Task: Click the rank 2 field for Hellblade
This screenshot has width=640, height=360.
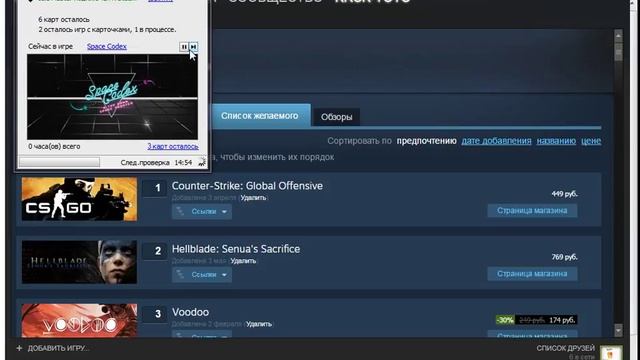Action: (155, 251)
